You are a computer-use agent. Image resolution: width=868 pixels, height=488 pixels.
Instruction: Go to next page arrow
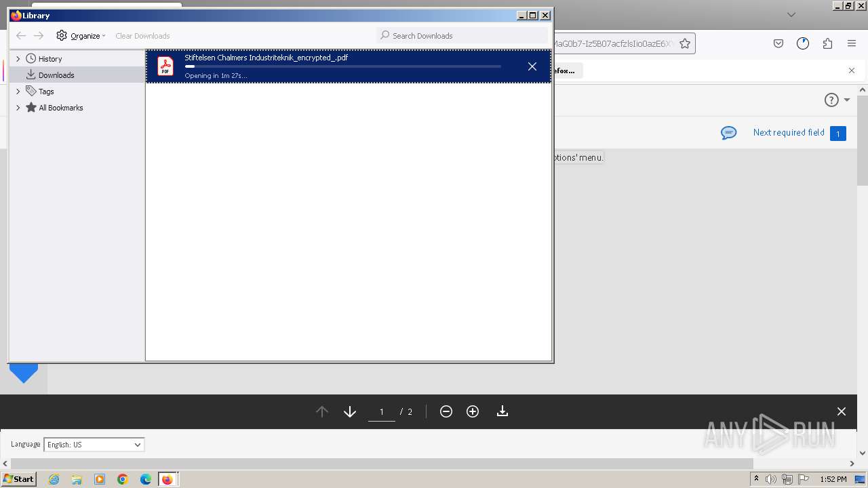[x=350, y=411]
